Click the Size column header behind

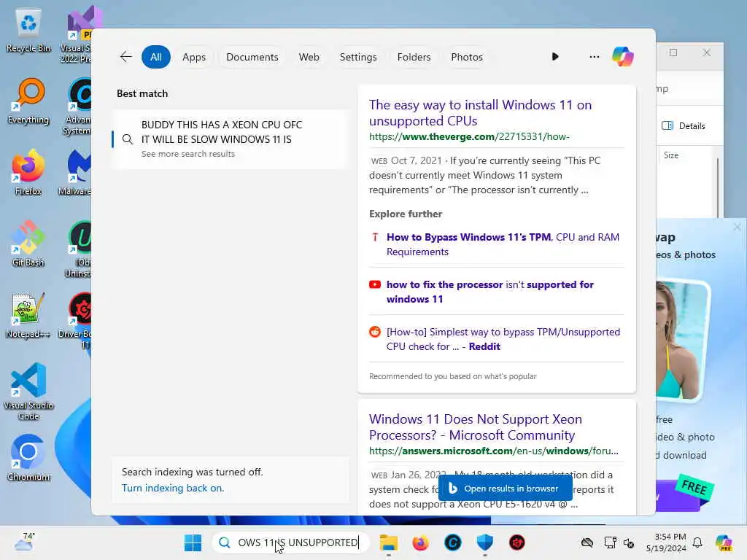[x=671, y=155]
